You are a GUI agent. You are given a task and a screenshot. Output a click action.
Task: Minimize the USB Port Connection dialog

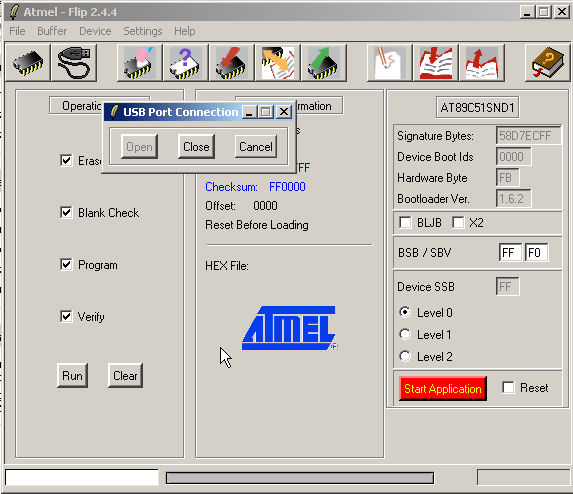249,111
